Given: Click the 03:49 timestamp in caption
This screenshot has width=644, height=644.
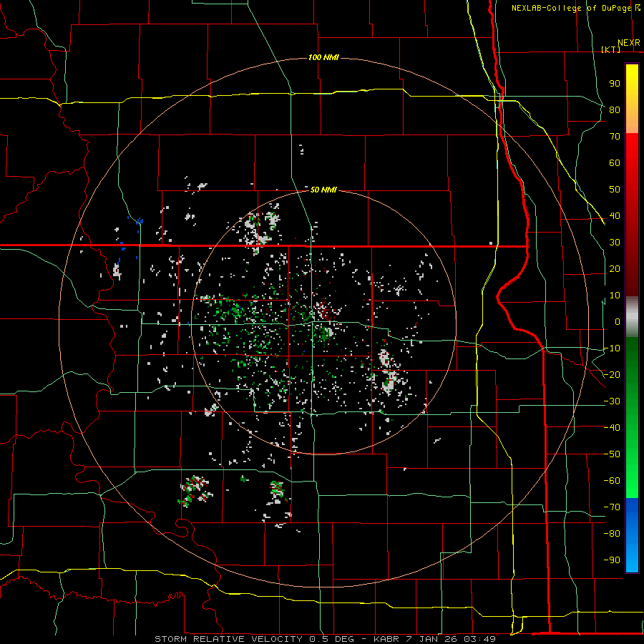Looking at the screenshot, I should pos(480,639).
